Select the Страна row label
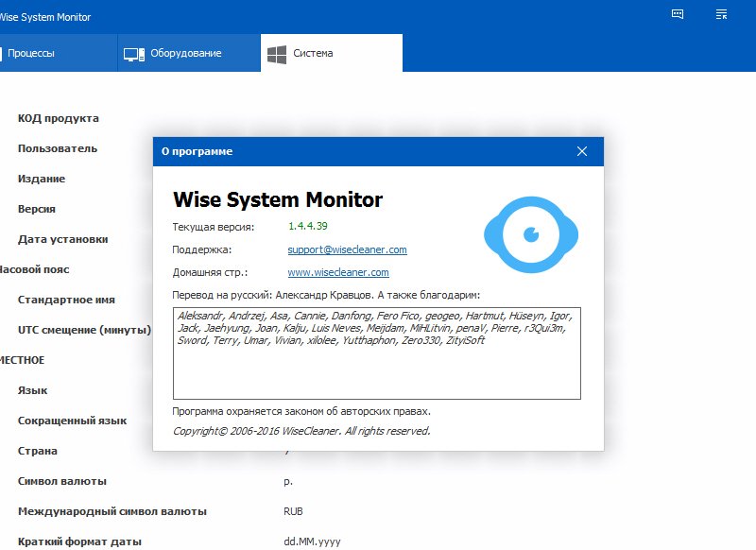This screenshot has height=550, width=756. (x=38, y=451)
